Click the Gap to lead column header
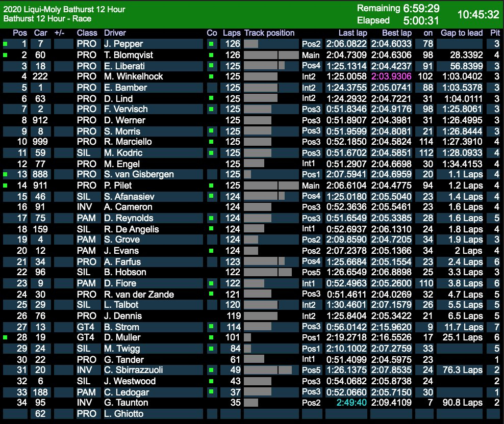504x424 pixels. [x=462, y=33]
